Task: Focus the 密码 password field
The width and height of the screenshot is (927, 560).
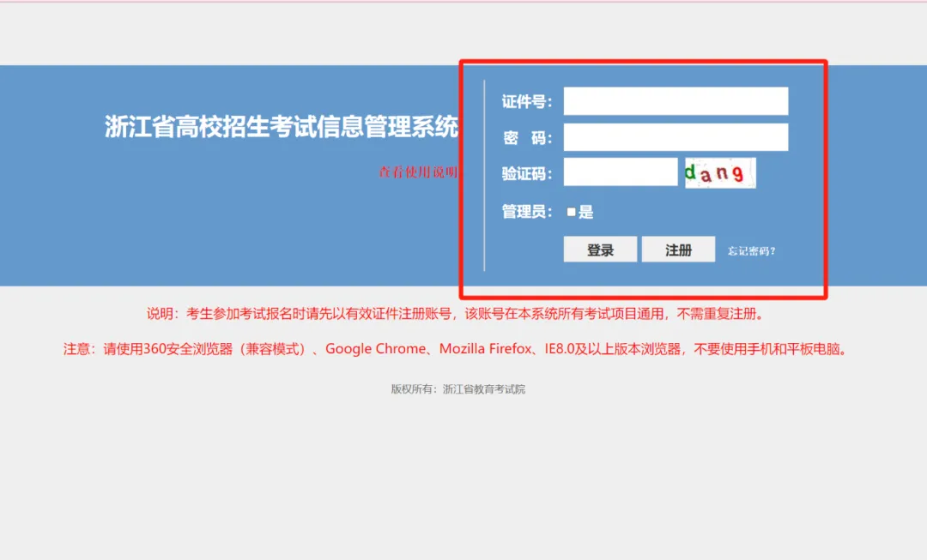Action: pos(676,137)
